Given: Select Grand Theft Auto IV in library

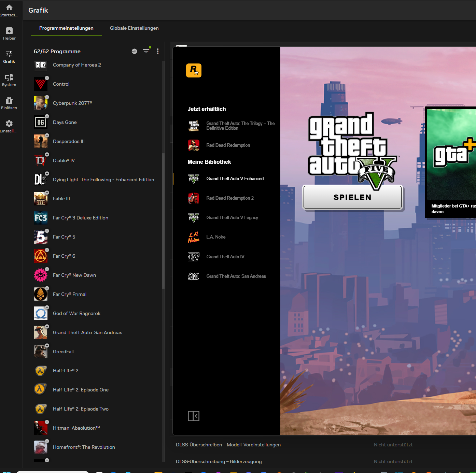Looking at the screenshot, I should (x=226, y=257).
